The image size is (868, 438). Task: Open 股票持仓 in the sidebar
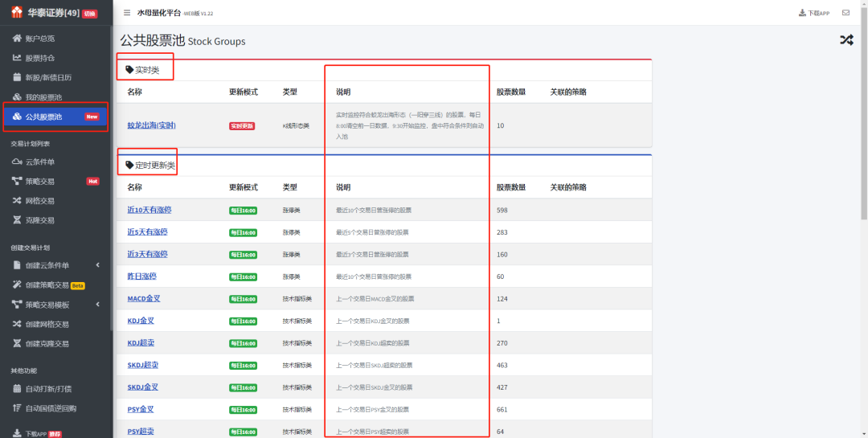coord(39,58)
